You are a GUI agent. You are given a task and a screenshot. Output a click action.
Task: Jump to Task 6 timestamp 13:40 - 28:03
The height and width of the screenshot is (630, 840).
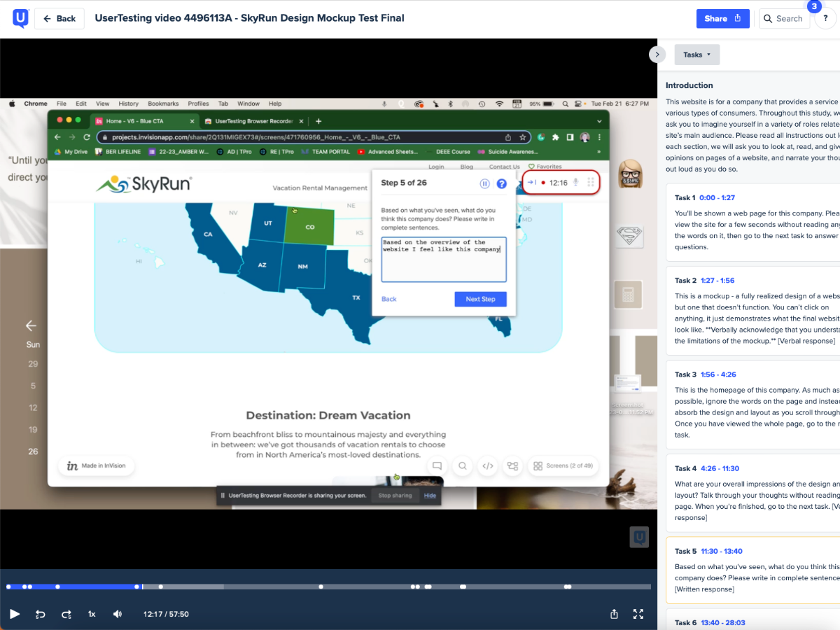point(722,622)
